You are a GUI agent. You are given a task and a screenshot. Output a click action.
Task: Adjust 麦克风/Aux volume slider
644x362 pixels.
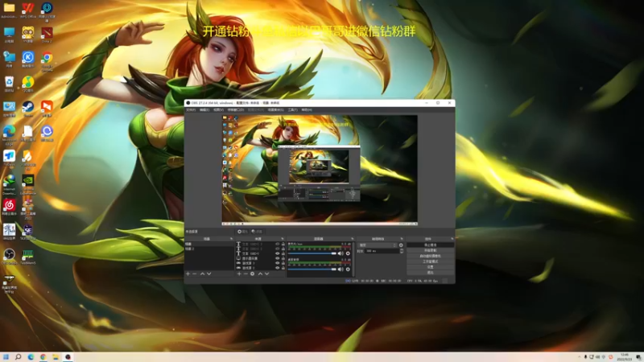pyautogui.click(x=312, y=253)
